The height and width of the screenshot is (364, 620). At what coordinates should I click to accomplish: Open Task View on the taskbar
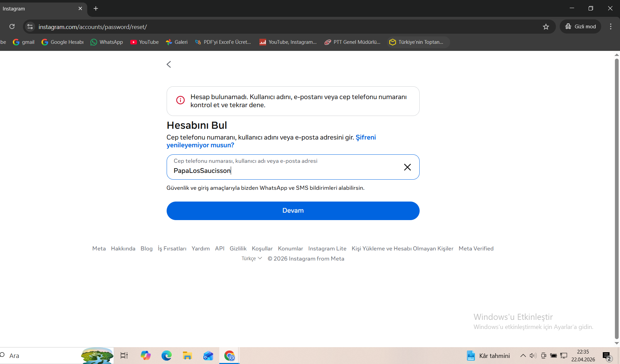(x=124, y=356)
